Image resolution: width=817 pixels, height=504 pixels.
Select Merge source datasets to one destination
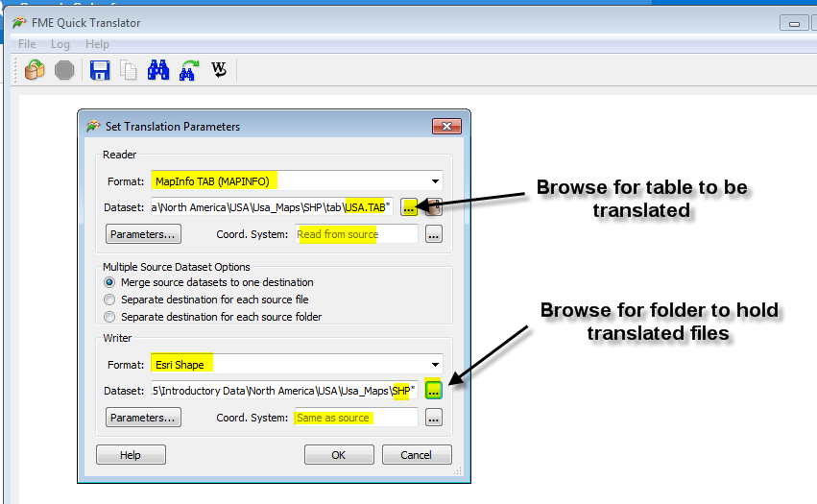(x=110, y=282)
